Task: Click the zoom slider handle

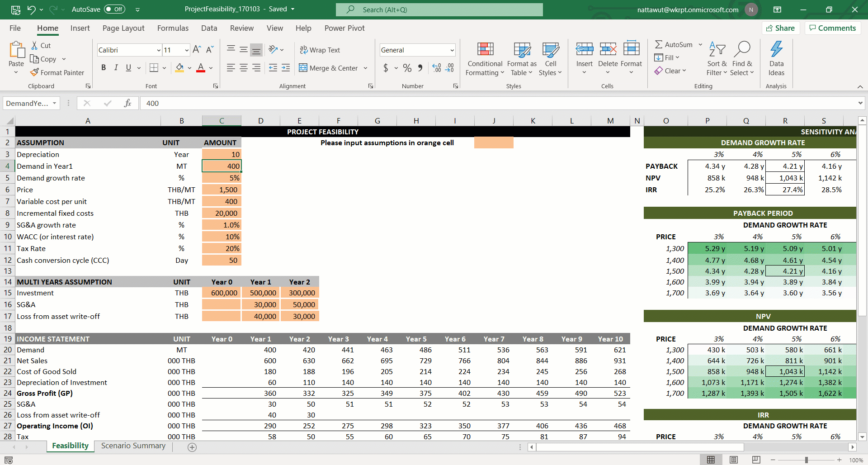Action: pyautogui.click(x=806, y=460)
